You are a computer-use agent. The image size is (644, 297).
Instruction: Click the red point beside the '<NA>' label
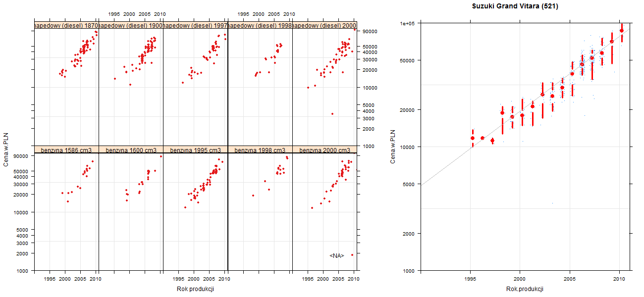[352, 255]
